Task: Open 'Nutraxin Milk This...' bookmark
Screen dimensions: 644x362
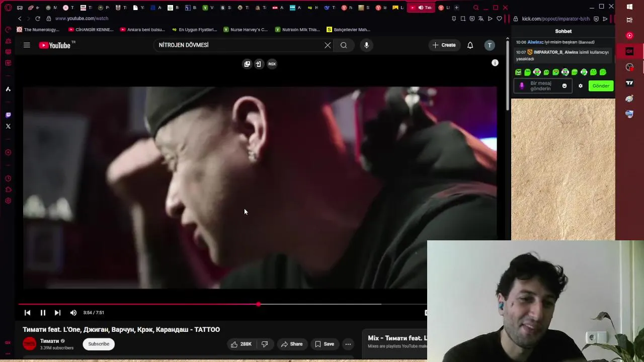Action: [298, 30]
